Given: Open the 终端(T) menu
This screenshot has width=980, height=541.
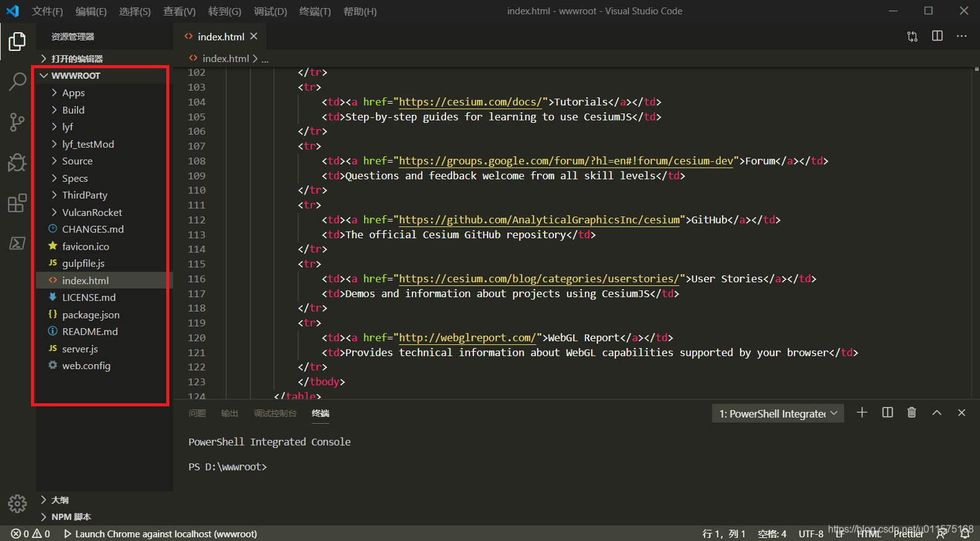Looking at the screenshot, I should [x=315, y=11].
